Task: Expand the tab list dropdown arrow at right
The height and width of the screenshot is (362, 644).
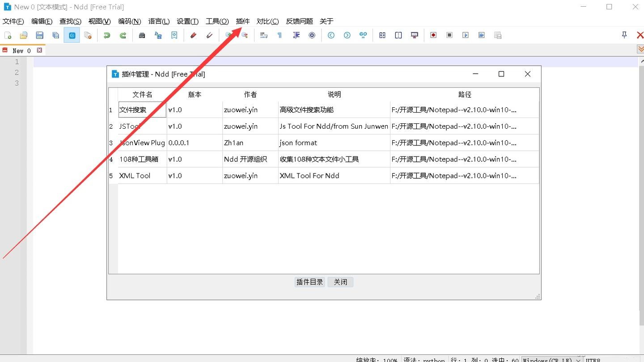Action: point(640,50)
